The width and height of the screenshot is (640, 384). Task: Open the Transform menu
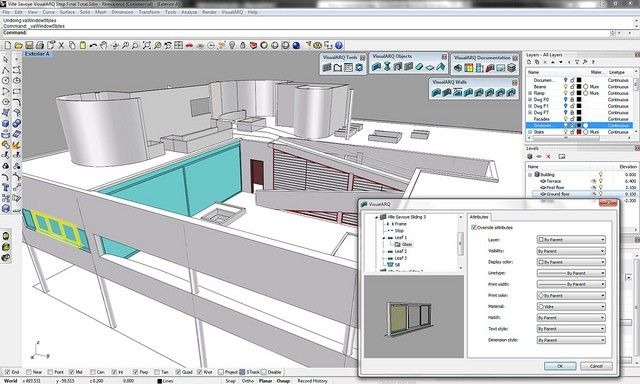click(x=149, y=12)
